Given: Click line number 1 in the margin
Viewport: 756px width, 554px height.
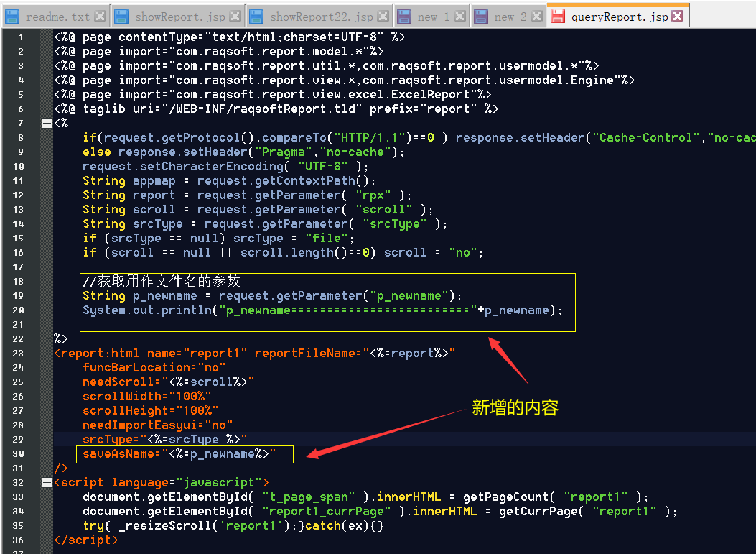Looking at the screenshot, I should click(21, 37).
